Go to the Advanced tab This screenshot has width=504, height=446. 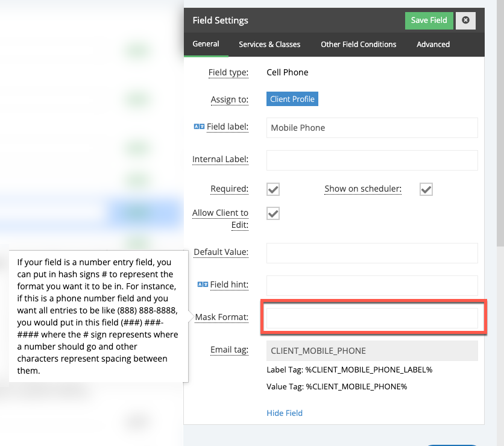tap(433, 44)
